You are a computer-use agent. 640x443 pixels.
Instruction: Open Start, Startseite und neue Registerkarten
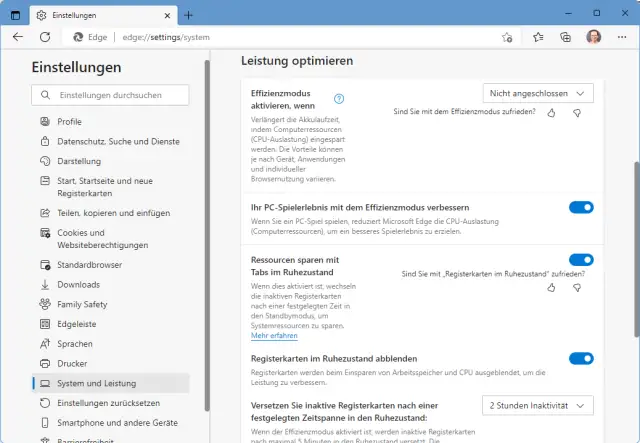click(x=111, y=187)
